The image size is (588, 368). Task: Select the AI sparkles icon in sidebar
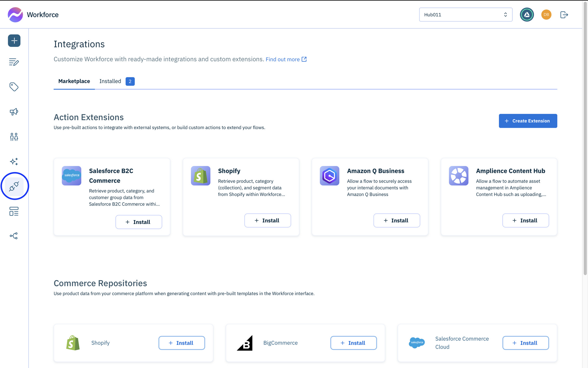(14, 161)
